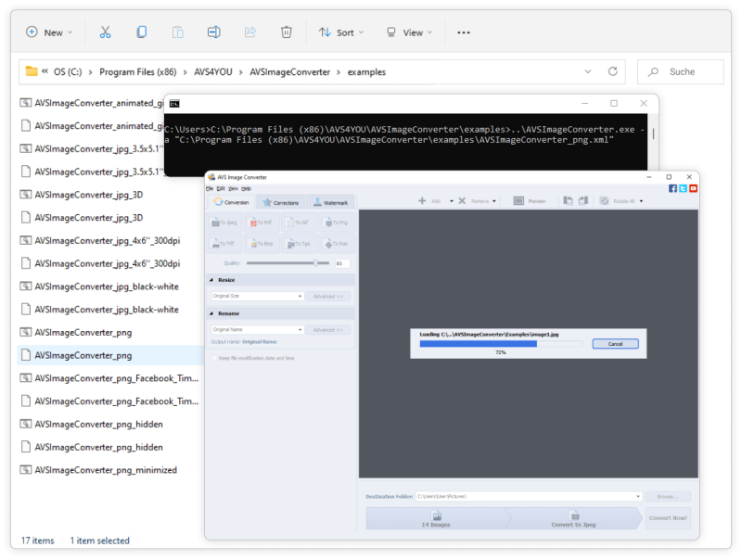Collapse the Rename section
The height and width of the screenshot is (560, 742).
(211, 313)
